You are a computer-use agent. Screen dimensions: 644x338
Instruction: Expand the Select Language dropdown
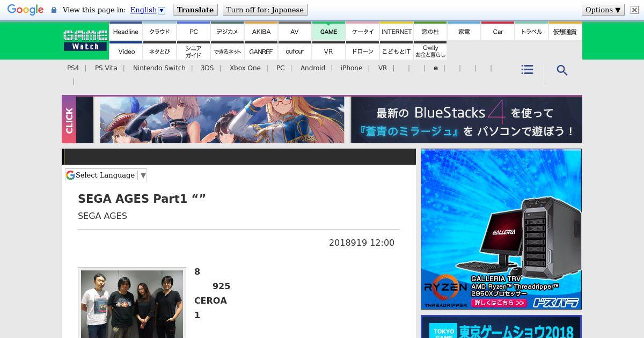tap(106, 175)
